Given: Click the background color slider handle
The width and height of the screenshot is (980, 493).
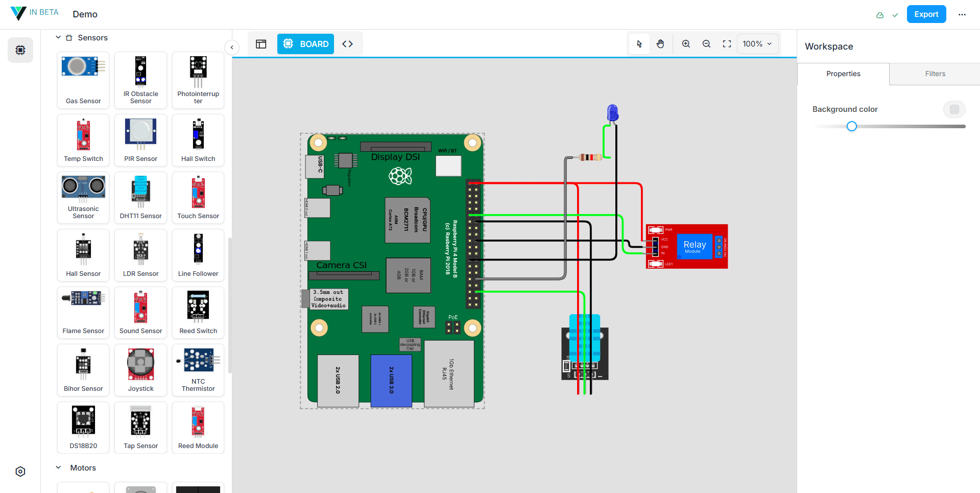Looking at the screenshot, I should click(851, 126).
